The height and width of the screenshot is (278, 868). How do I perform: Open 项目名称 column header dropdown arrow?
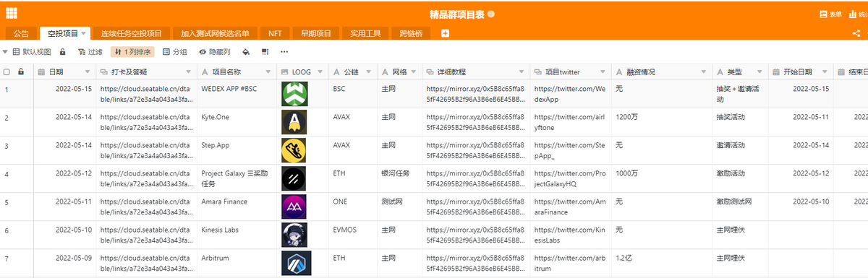(x=269, y=72)
